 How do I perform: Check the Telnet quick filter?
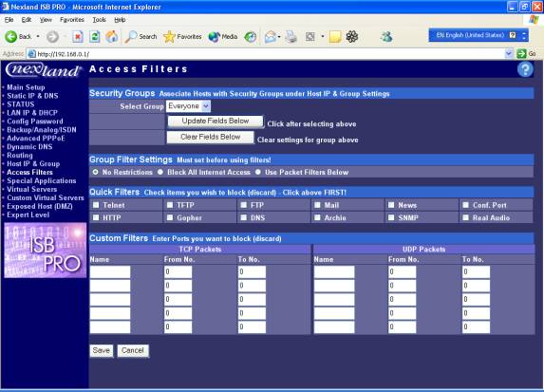click(x=96, y=205)
